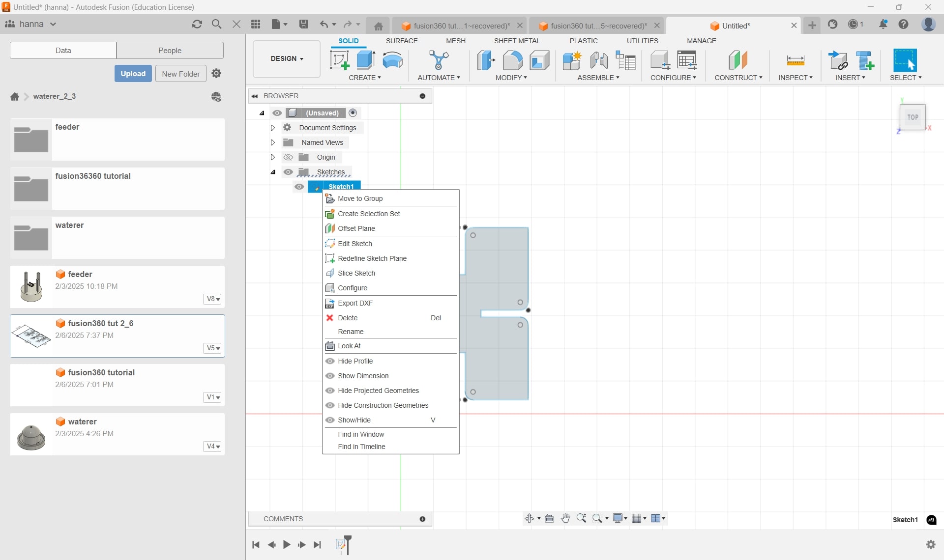Select Export DXF from context menu
944x560 pixels.
pos(355,303)
